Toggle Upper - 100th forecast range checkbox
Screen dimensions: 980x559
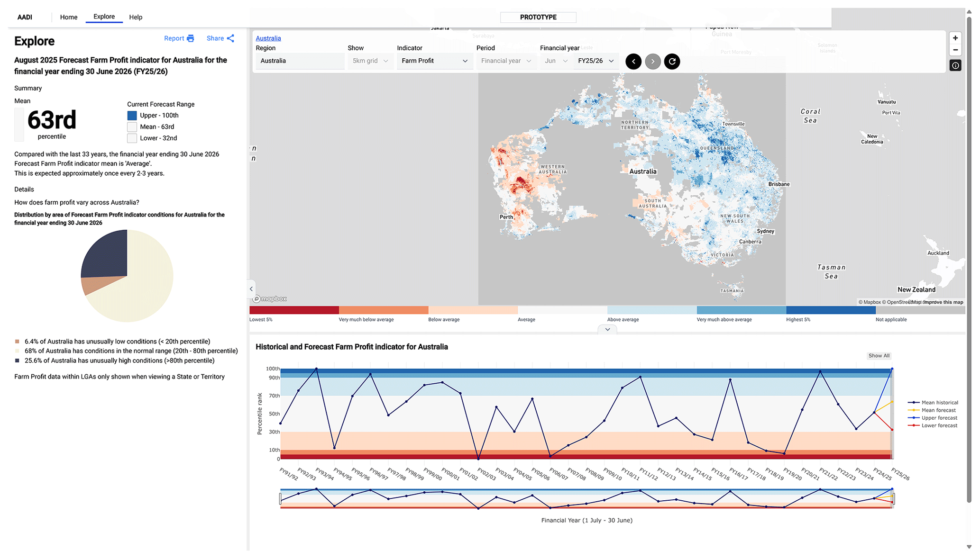tap(132, 116)
